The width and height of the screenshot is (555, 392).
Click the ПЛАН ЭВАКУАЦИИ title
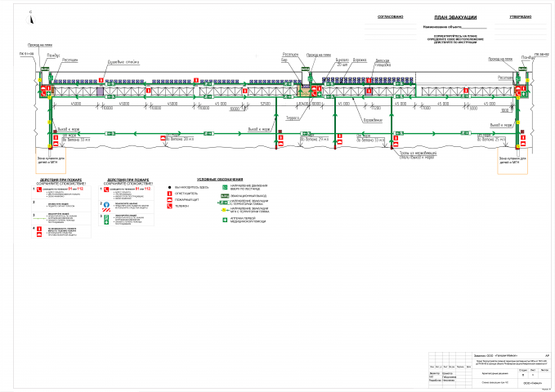(455, 17)
